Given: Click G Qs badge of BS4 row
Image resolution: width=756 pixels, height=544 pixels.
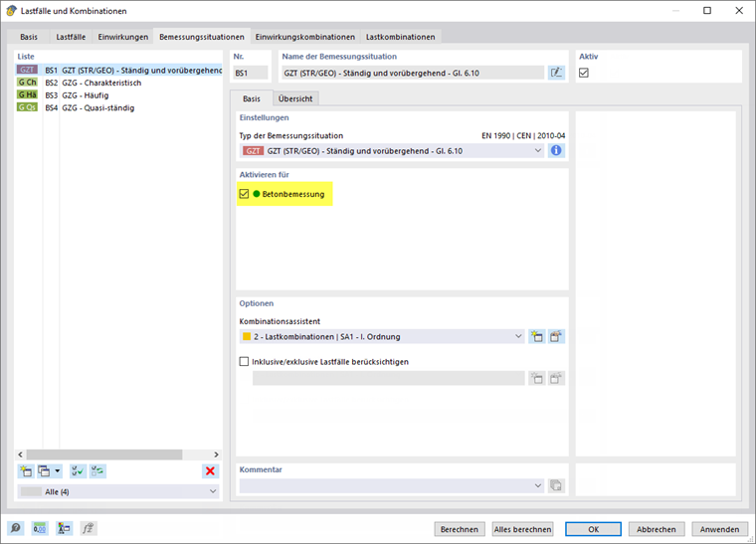Looking at the screenshot, I should (27, 107).
